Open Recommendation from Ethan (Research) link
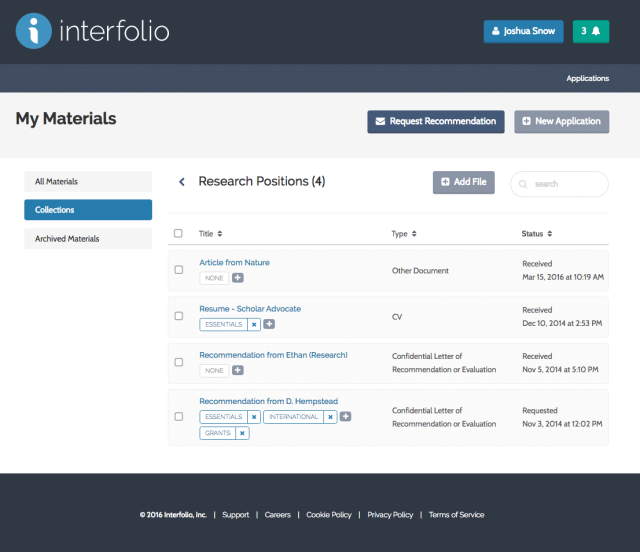640x552 pixels. pos(273,355)
